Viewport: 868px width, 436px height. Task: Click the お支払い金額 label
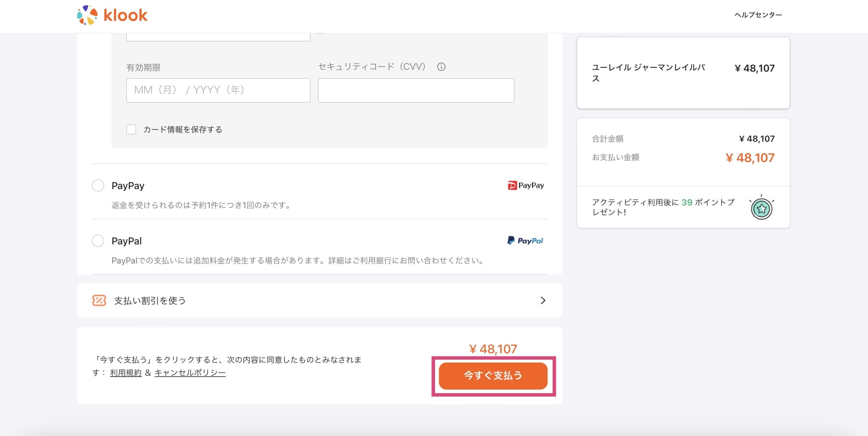point(615,157)
